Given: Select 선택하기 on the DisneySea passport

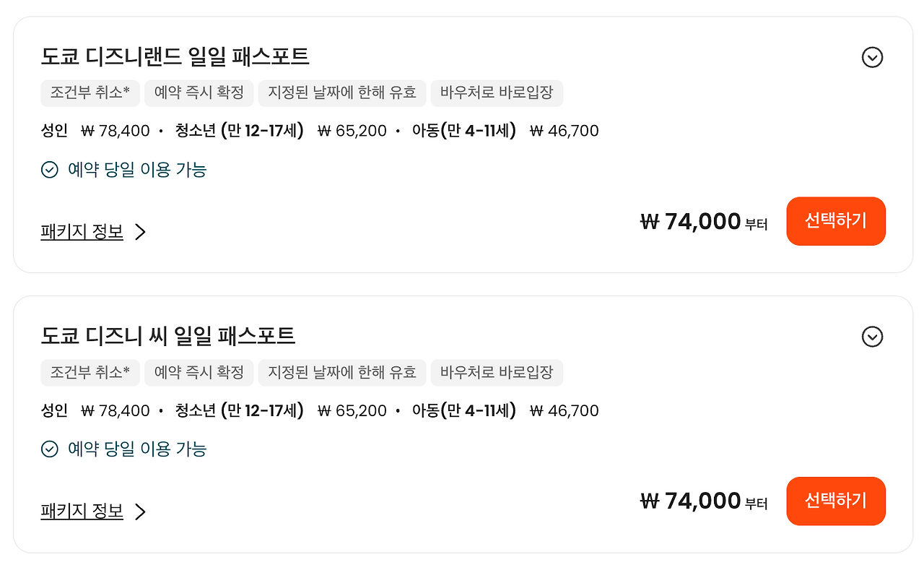Looking at the screenshot, I should pos(836,501).
